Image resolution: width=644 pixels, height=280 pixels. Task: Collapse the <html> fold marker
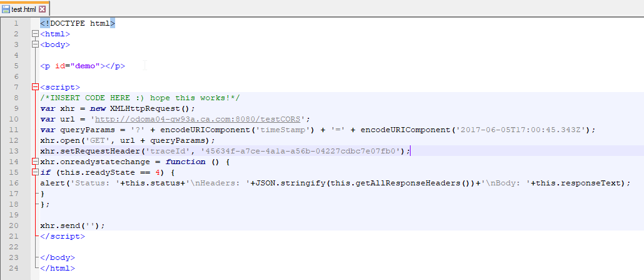(35, 34)
